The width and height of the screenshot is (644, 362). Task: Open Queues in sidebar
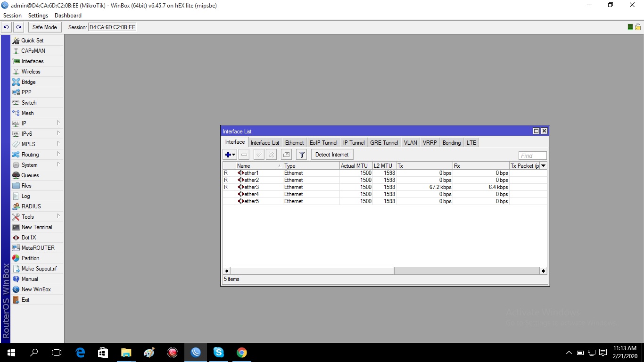[x=37, y=175]
